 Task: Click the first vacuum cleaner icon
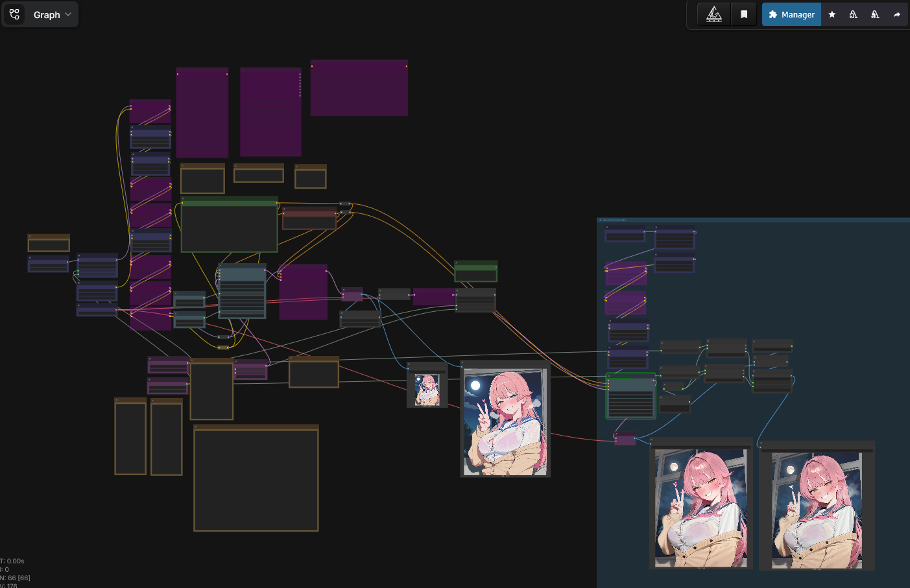(854, 14)
